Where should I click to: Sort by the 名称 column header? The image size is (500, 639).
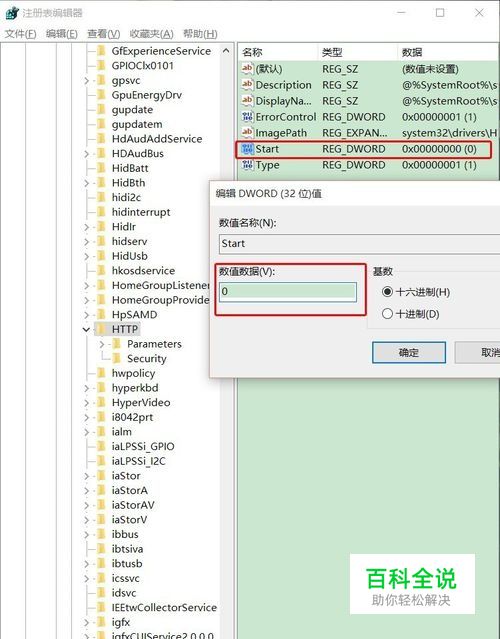coord(278,52)
